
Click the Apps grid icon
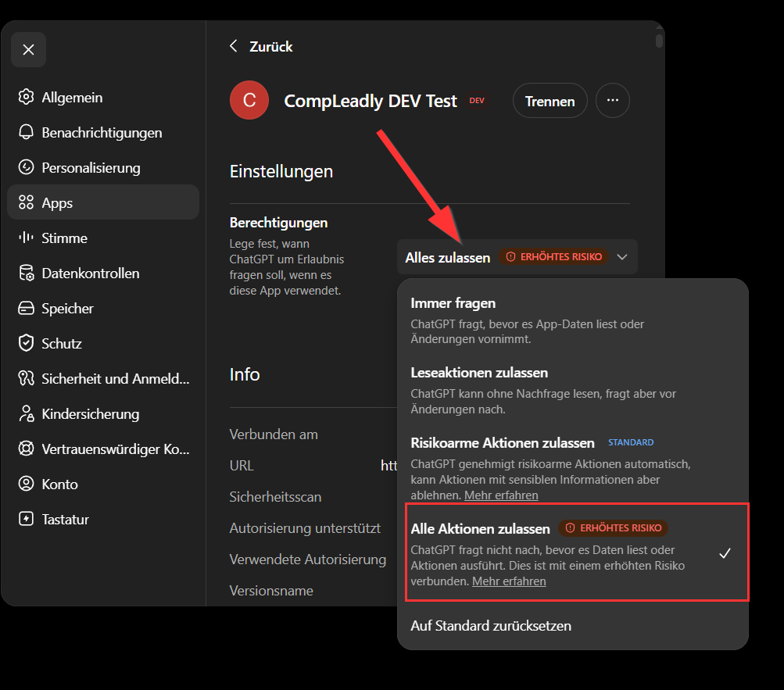pyautogui.click(x=26, y=202)
